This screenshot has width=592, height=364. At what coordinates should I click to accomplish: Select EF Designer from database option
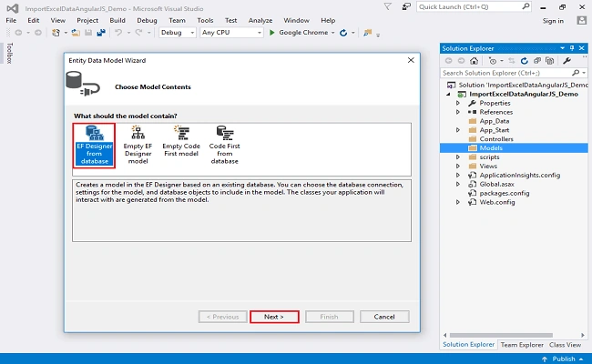tap(94, 146)
